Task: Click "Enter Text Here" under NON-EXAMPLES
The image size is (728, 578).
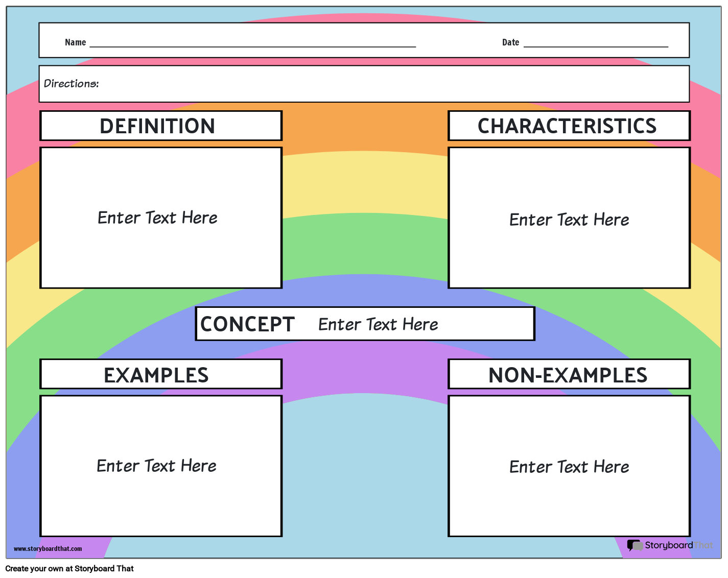Action: point(569,467)
